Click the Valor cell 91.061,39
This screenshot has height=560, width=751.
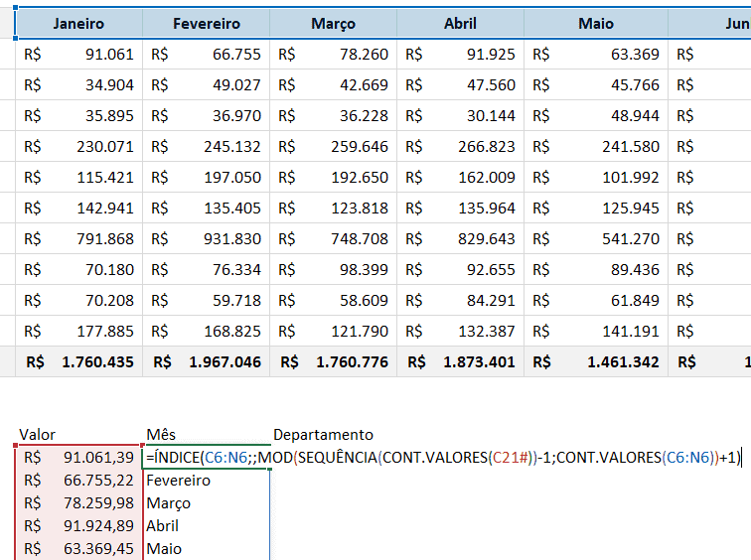pyautogui.click(x=79, y=458)
